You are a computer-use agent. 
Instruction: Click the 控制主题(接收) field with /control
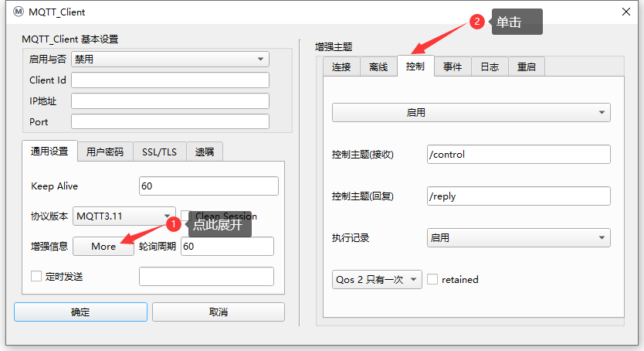coord(519,155)
